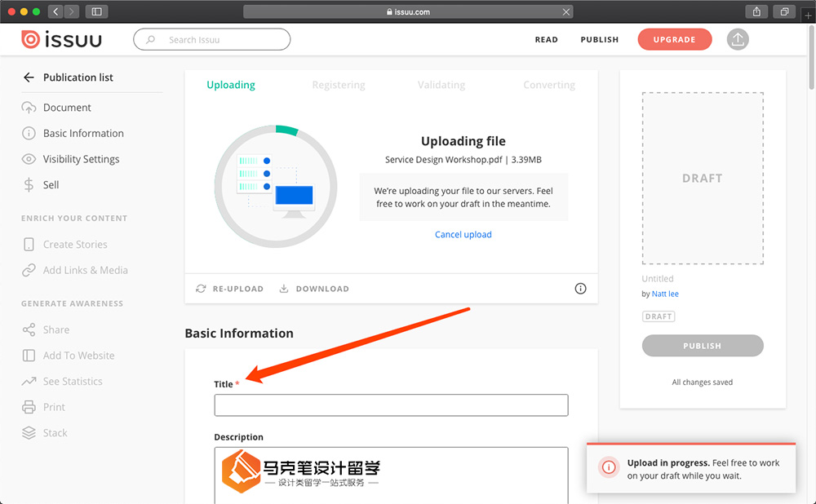
Task: Open the PUBLISH menu in header
Action: click(x=600, y=39)
